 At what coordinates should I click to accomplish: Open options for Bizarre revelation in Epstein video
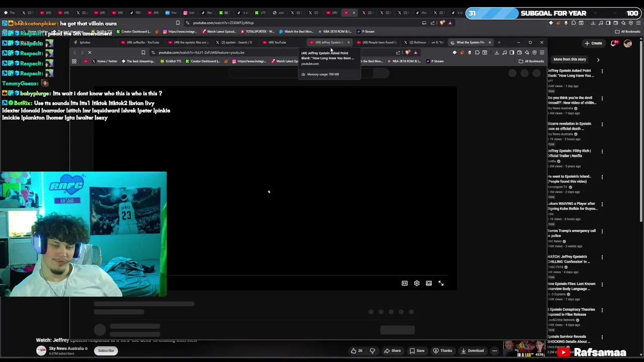602,124
